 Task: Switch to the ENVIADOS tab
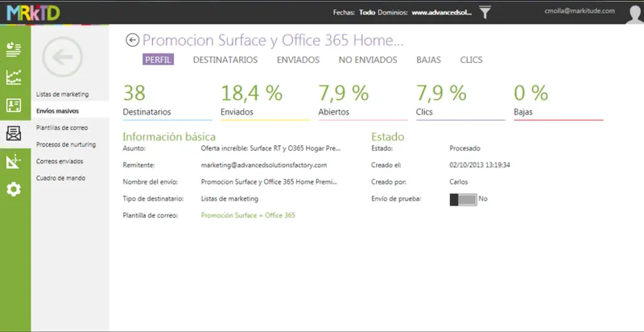coord(298,60)
